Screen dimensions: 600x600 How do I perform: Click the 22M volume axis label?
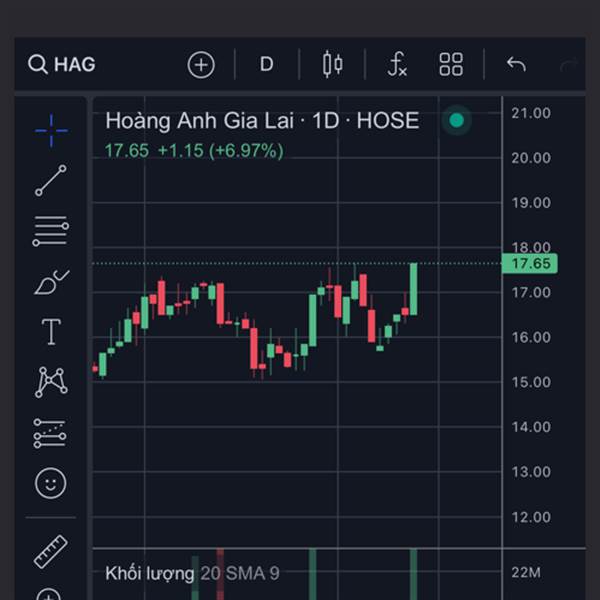click(526, 573)
